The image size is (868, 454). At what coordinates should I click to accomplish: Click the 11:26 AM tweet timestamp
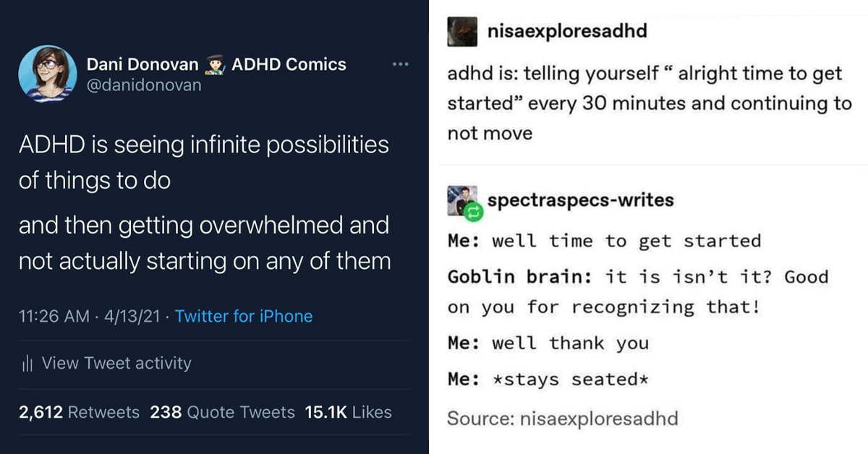pos(51,317)
